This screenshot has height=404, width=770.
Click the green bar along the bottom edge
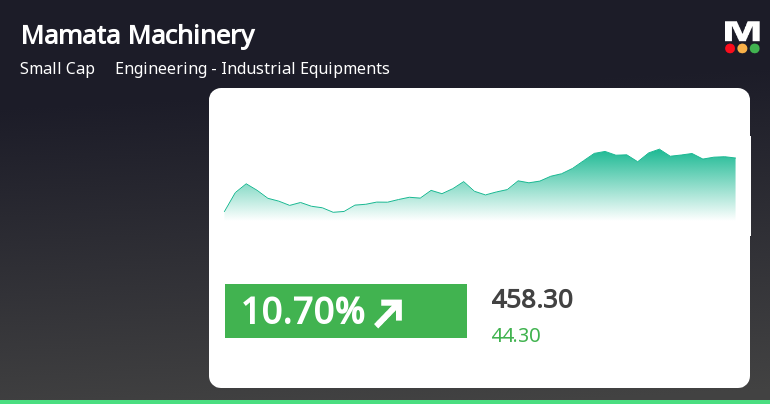point(385,401)
